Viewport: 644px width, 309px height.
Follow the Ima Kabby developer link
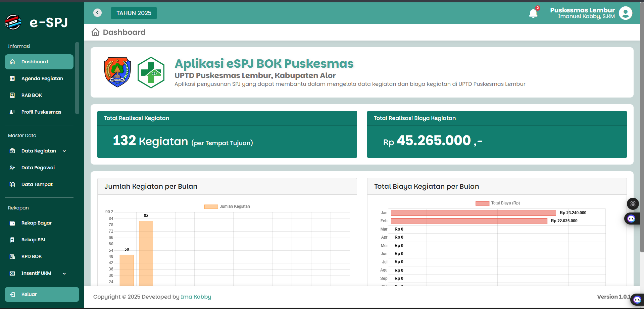[x=196, y=297]
